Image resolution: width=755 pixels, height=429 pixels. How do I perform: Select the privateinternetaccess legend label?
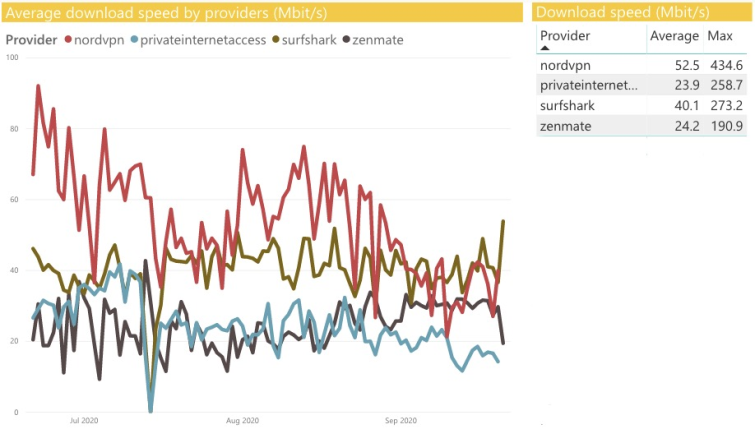pos(203,40)
